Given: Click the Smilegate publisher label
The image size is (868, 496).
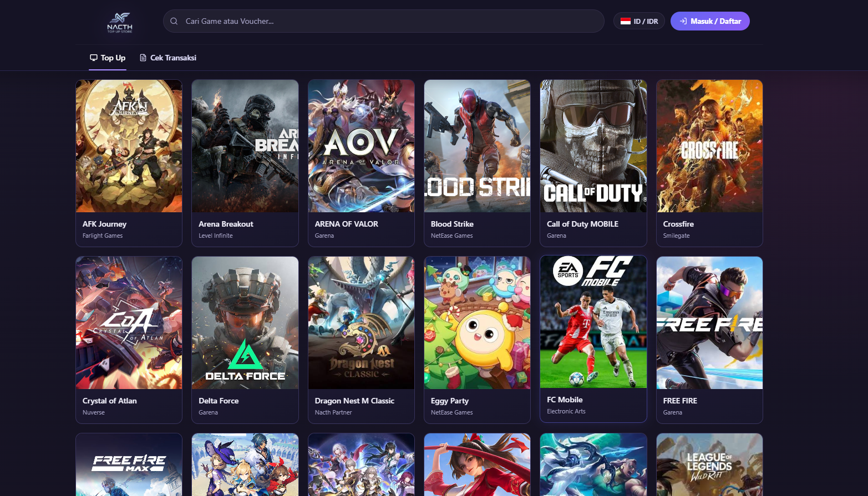Looking at the screenshot, I should (x=677, y=236).
